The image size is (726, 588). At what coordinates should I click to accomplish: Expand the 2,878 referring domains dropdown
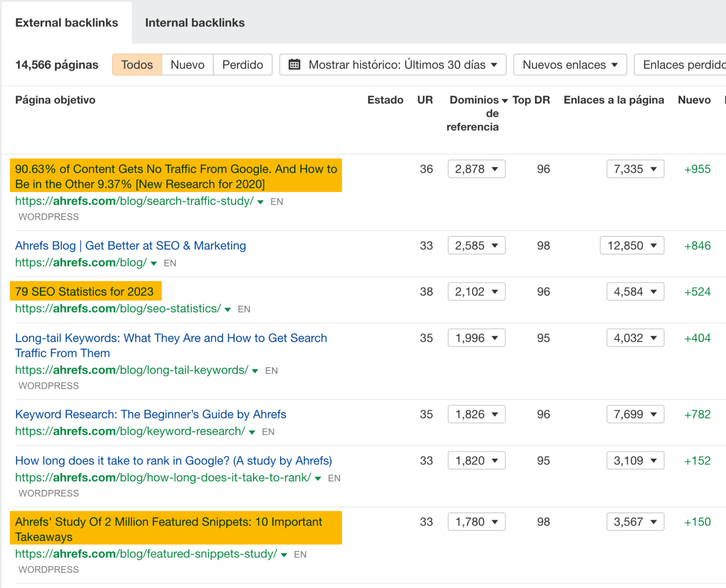476,169
